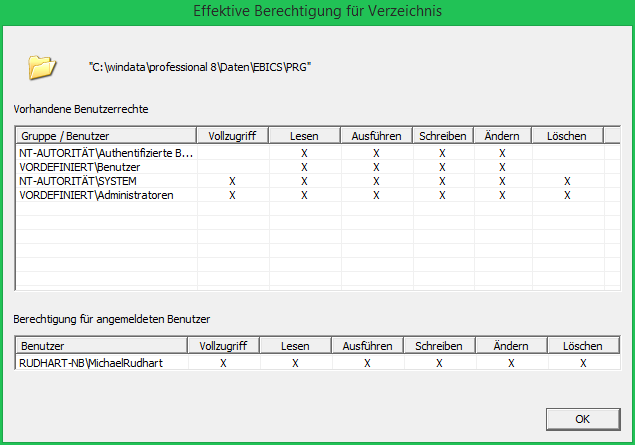Viewport: 635px width, 445px height.
Task: Click Lesen column header in upper table
Action: 304,136
